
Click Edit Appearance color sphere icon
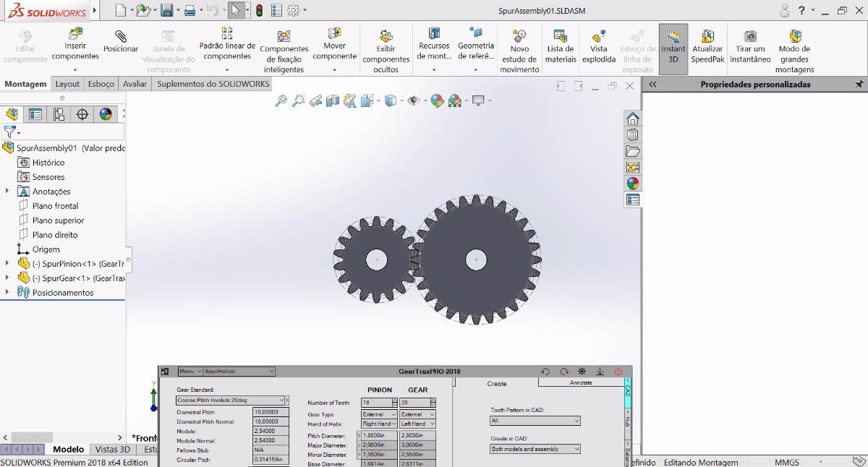[x=437, y=101]
